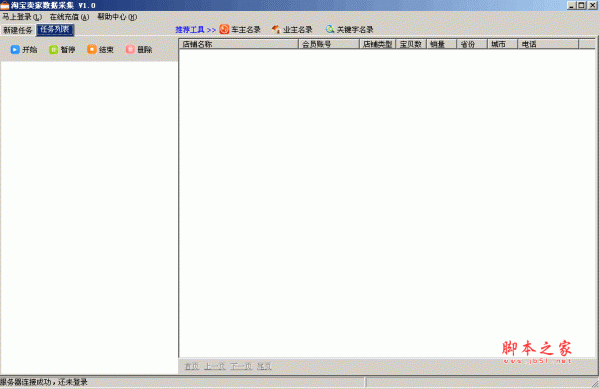Open the 在线充值(A) menu
The image size is (600, 389).
pos(69,17)
